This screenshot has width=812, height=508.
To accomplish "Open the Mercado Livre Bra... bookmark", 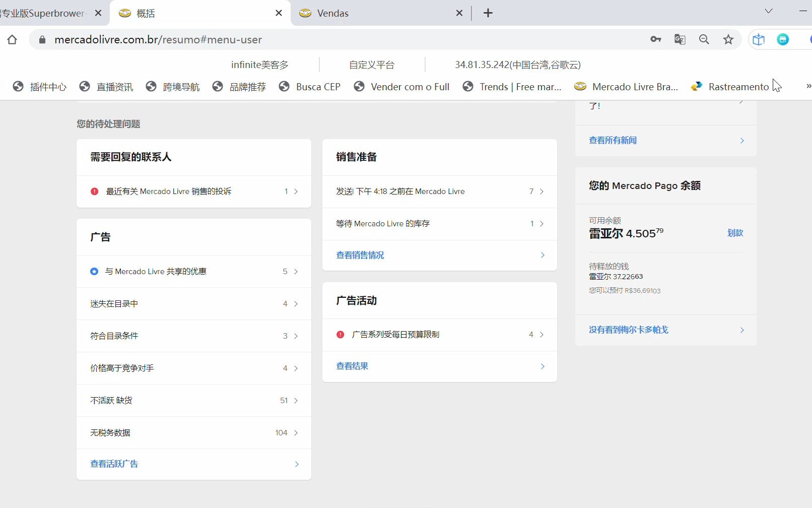I will pos(627,87).
